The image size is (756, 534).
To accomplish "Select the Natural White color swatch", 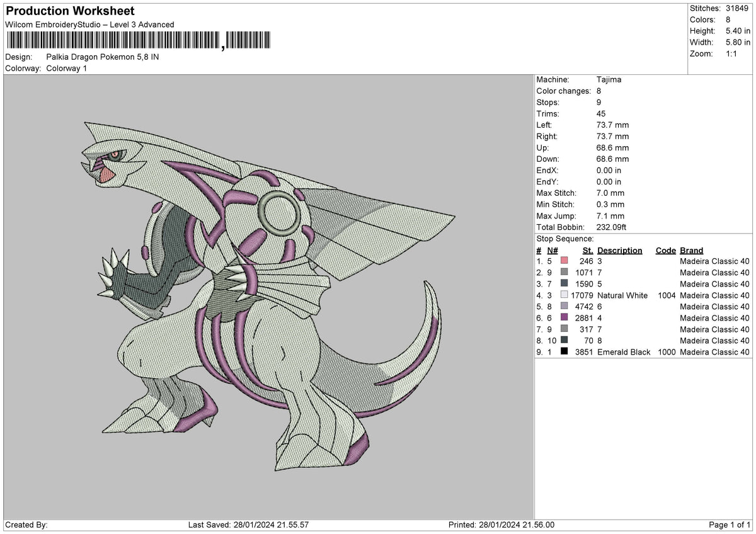I will (x=564, y=295).
